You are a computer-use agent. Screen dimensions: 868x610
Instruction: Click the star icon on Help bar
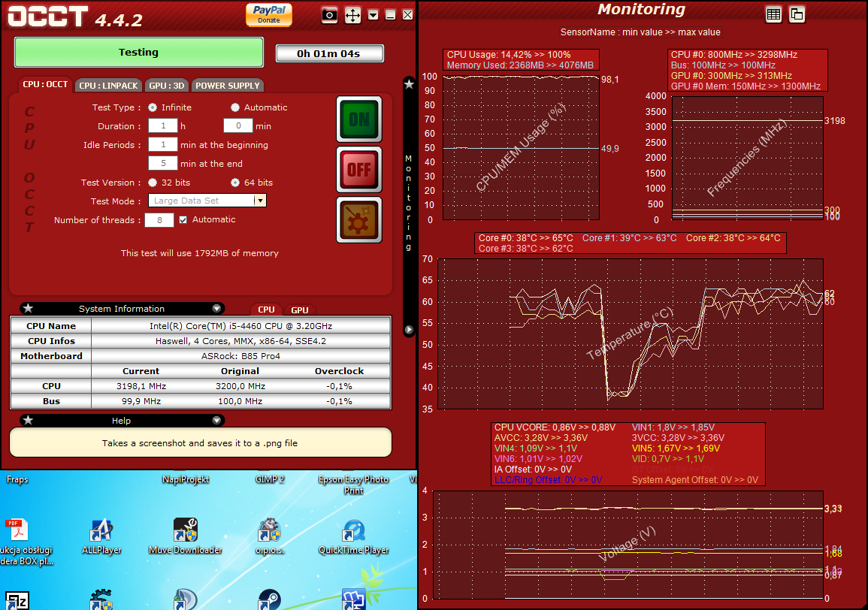[29, 420]
